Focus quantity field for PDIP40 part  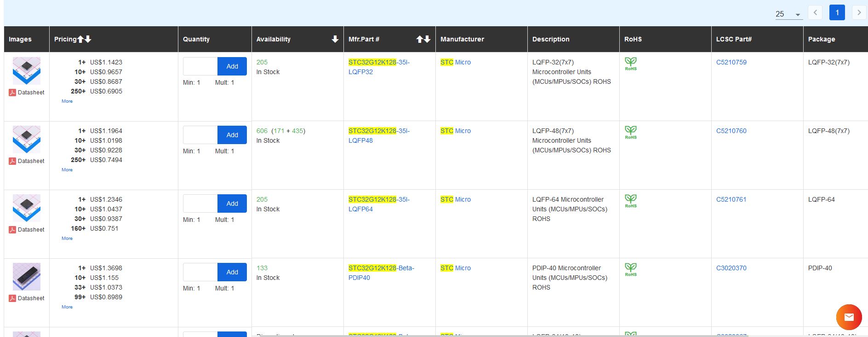[x=200, y=272]
